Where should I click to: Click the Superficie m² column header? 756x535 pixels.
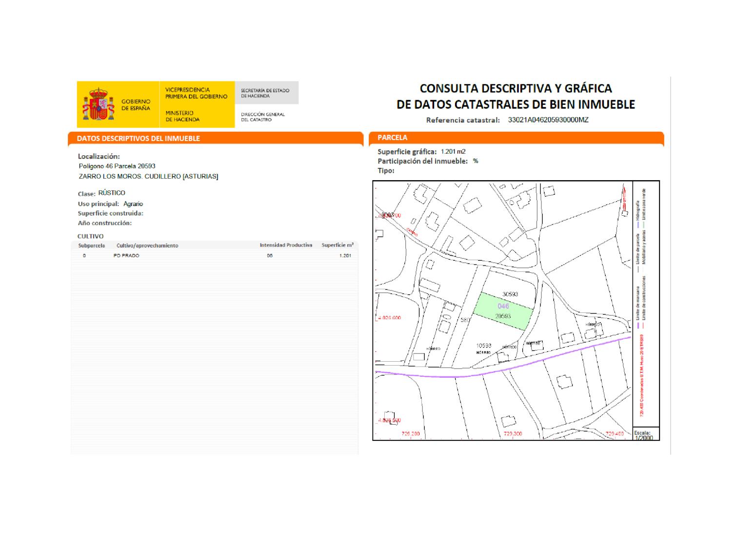click(338, 245)
